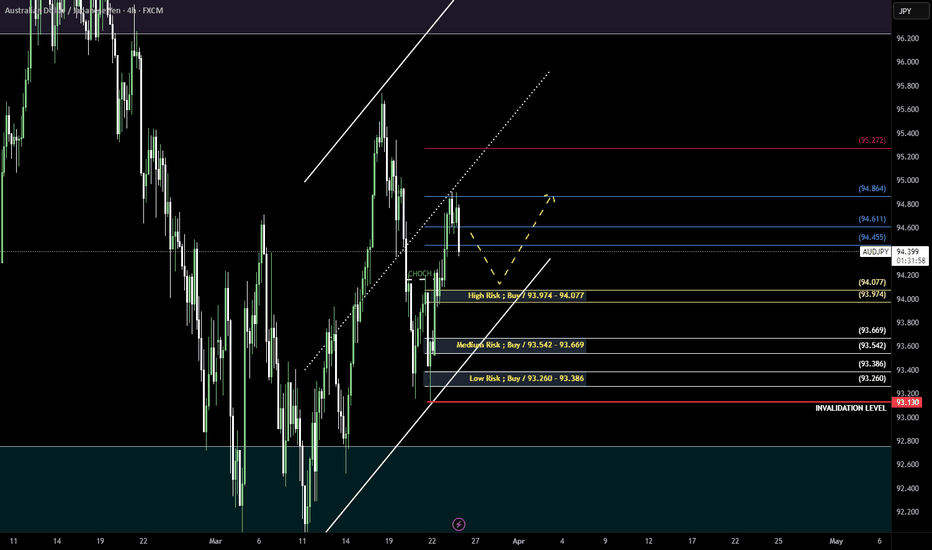Image resolution: width=932 pixels, height=550 pixels.
Task: Click the (94.077) yellow level label
Action: (x=872, y=282)
